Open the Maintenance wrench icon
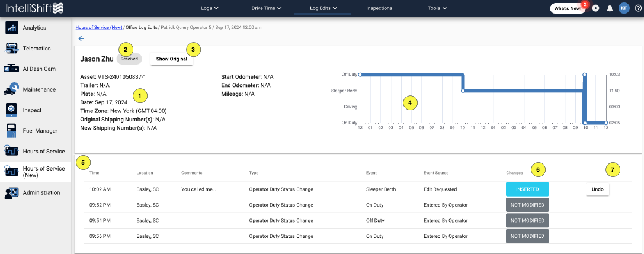Screen dimensions: 644x254 pos(11,89)
